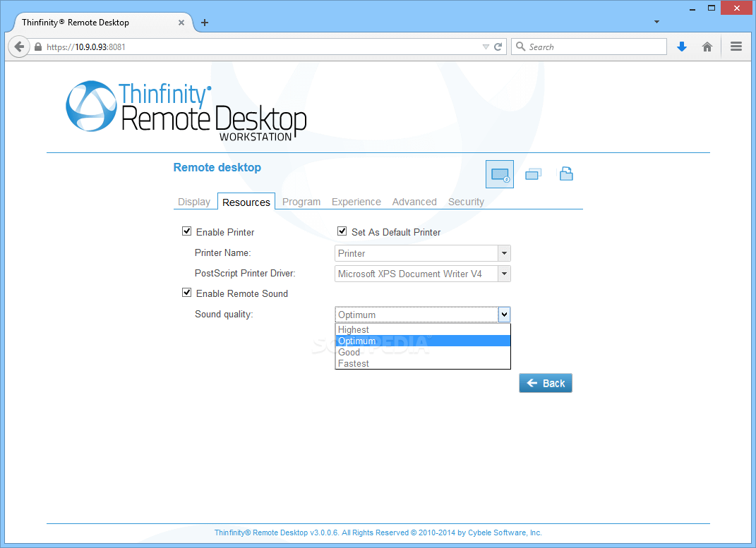
Task: Open a new tab with plus button
Action: click(x=205, y=23)
